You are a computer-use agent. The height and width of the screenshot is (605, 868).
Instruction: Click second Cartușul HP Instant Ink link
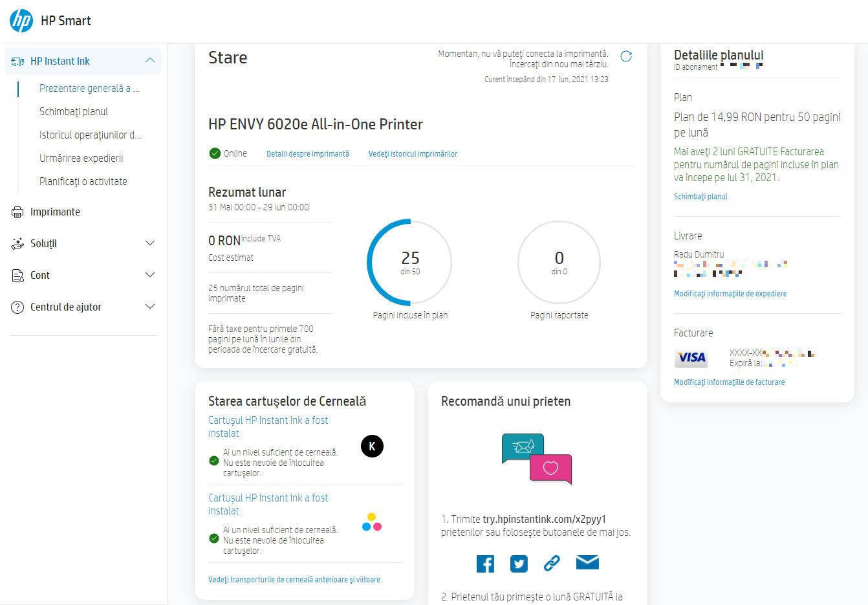268,504
